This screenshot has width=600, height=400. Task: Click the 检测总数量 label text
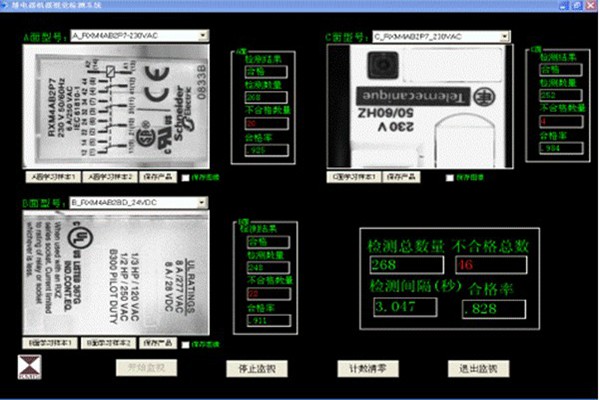[x=406, y=247]
